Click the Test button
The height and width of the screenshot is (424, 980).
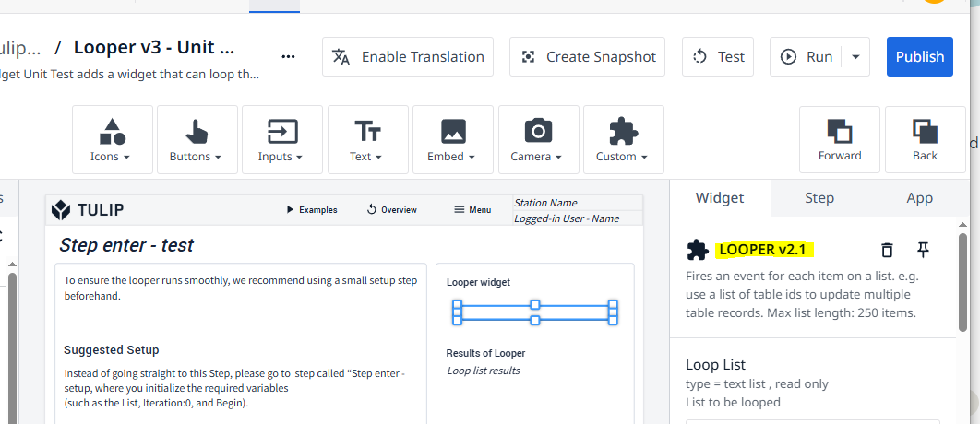tap(718, 57)
